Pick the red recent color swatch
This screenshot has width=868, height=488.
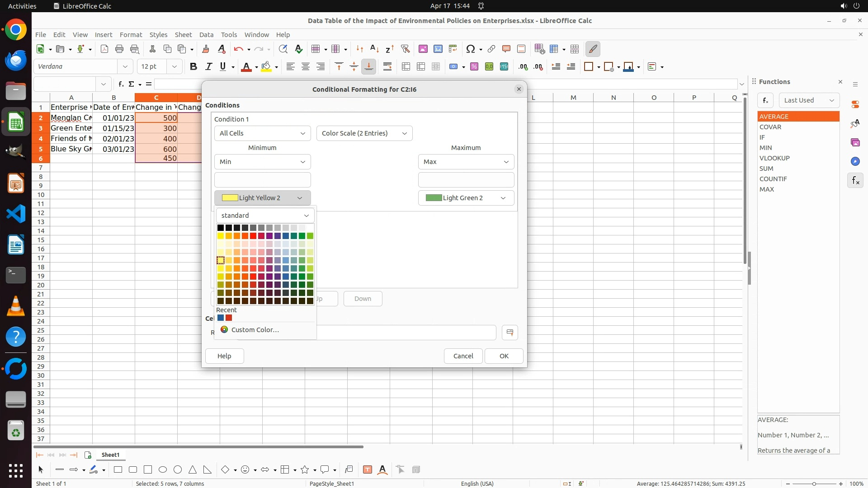click(229, 318)
